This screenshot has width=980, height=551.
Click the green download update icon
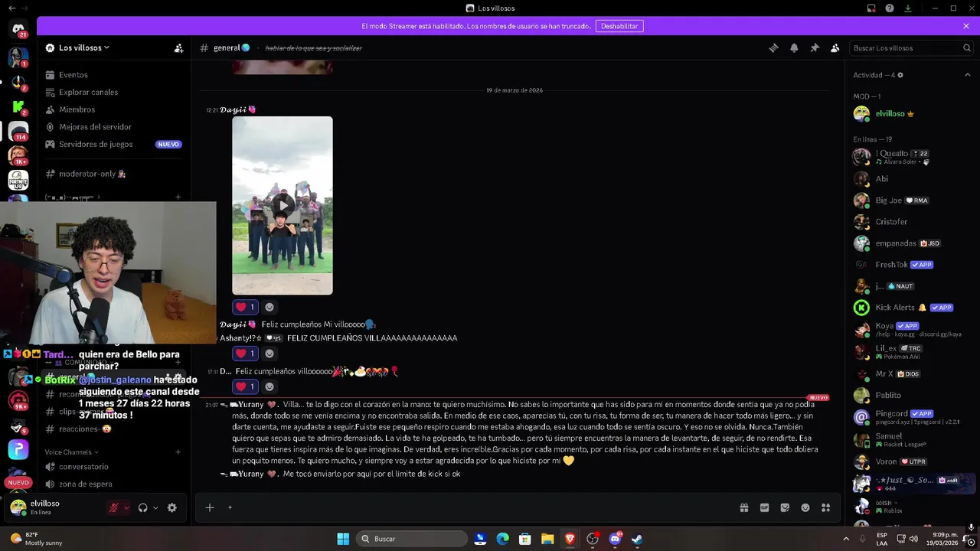pyautogui.click(x=908, y=8)
